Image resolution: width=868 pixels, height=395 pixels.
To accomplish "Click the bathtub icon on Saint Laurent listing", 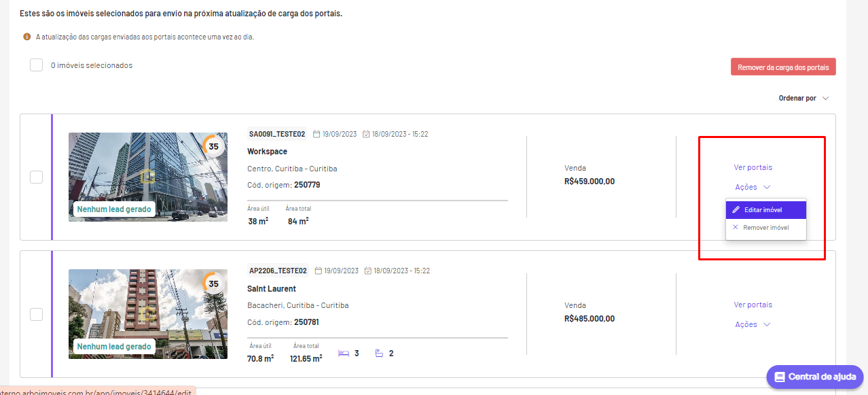I will [x=379, y=354].
